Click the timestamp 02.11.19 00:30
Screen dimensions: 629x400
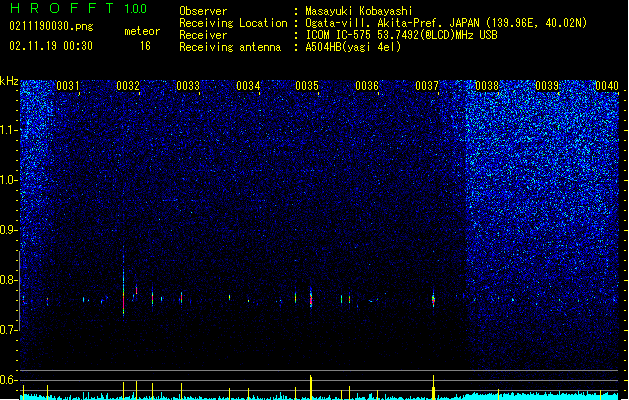point(51,46)
